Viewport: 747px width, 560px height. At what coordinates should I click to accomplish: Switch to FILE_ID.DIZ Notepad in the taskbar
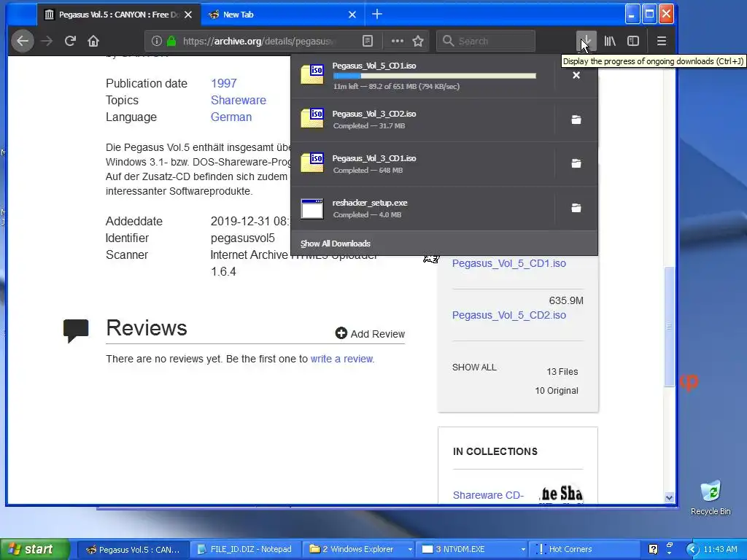coord(245,549)
